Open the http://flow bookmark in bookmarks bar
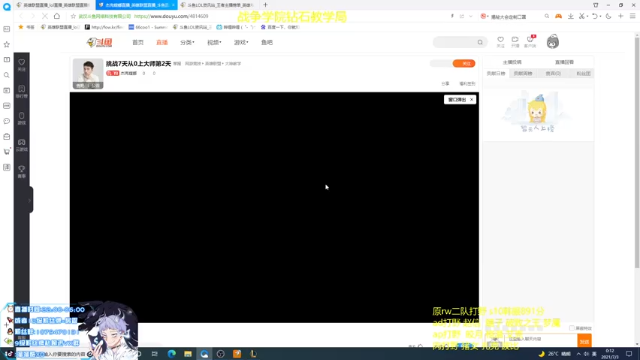 point(104,27)
